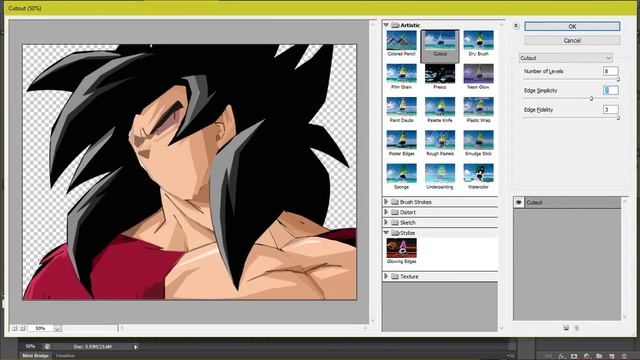Collapse the Artistic filter folder

[386, 25]
